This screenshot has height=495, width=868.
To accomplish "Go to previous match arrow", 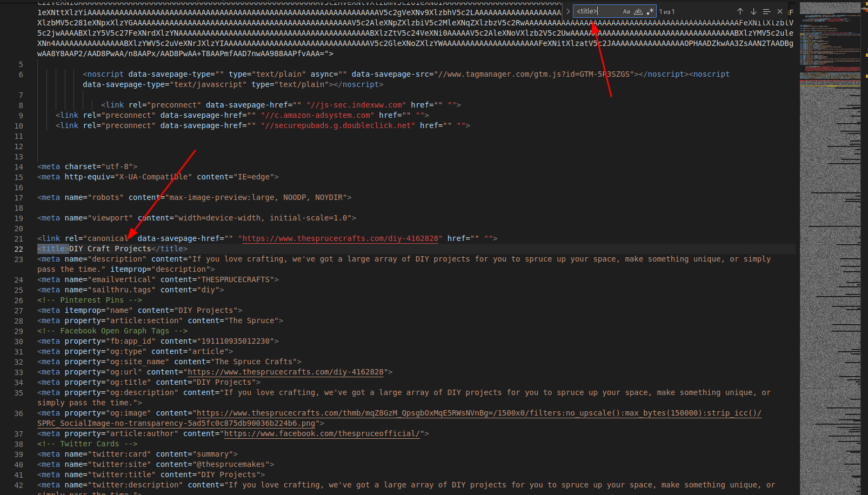I will (740, 11).
